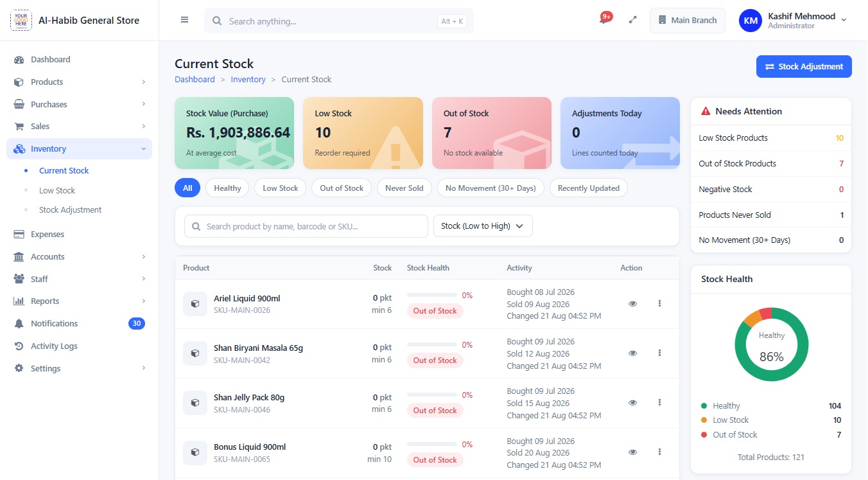View Shan Biryani Masala with eye icon

[632, 353]
